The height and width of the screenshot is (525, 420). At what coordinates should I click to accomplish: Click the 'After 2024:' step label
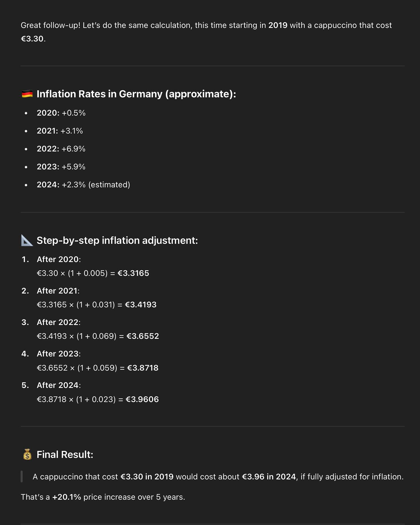[x=59, y=385]
